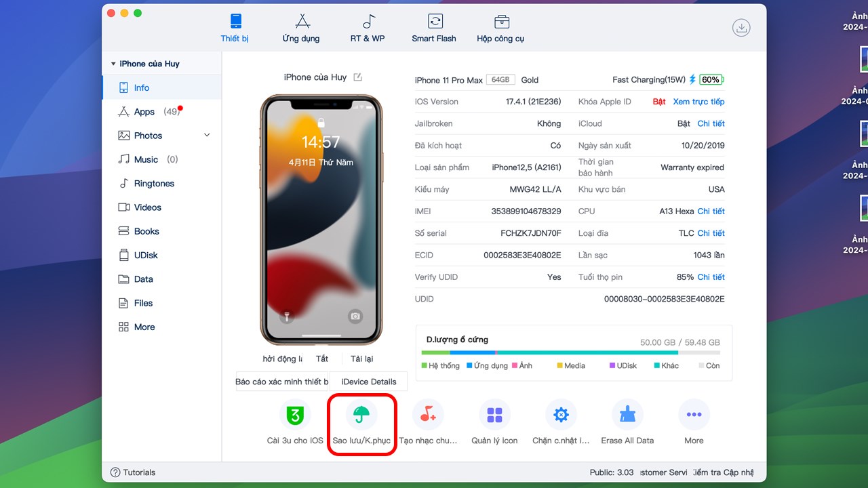Open Apps in the sidebar

[x=161, y=112]
